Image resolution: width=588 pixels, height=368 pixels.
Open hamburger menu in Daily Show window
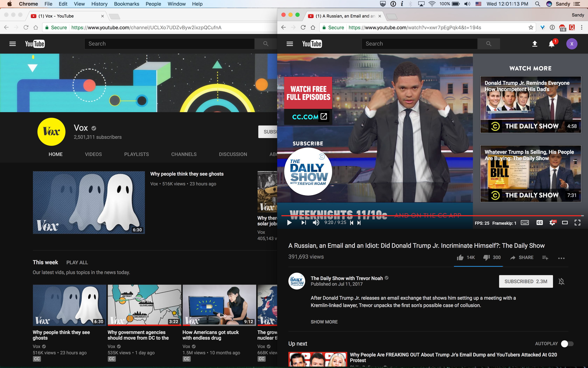coord(290,44)
